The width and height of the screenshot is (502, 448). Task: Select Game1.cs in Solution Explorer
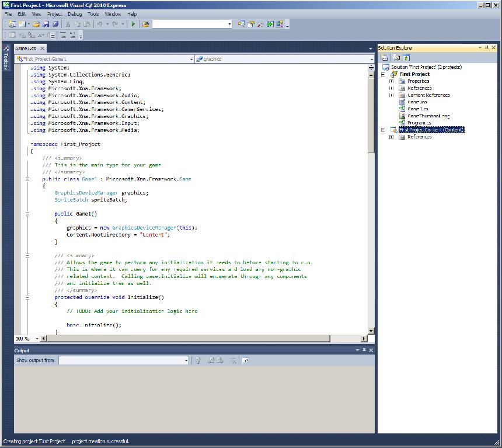pos(418,109)
